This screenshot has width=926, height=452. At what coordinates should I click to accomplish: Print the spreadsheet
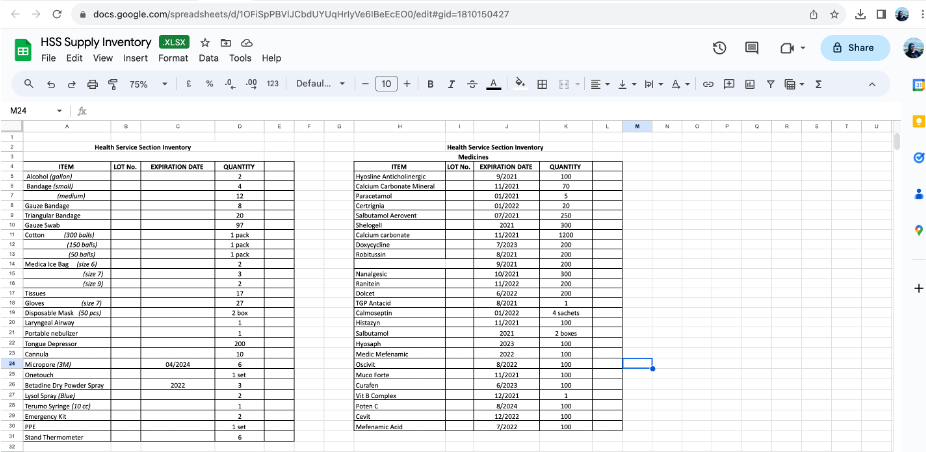(x=92, y=84)
